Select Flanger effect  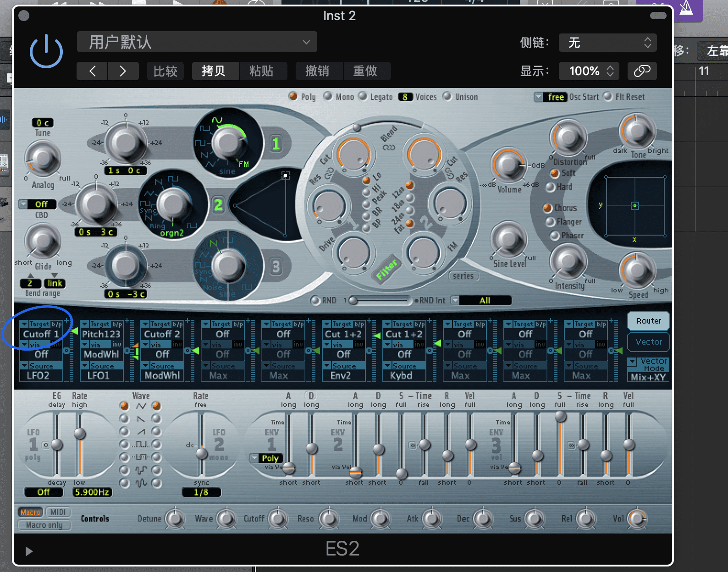551,222
